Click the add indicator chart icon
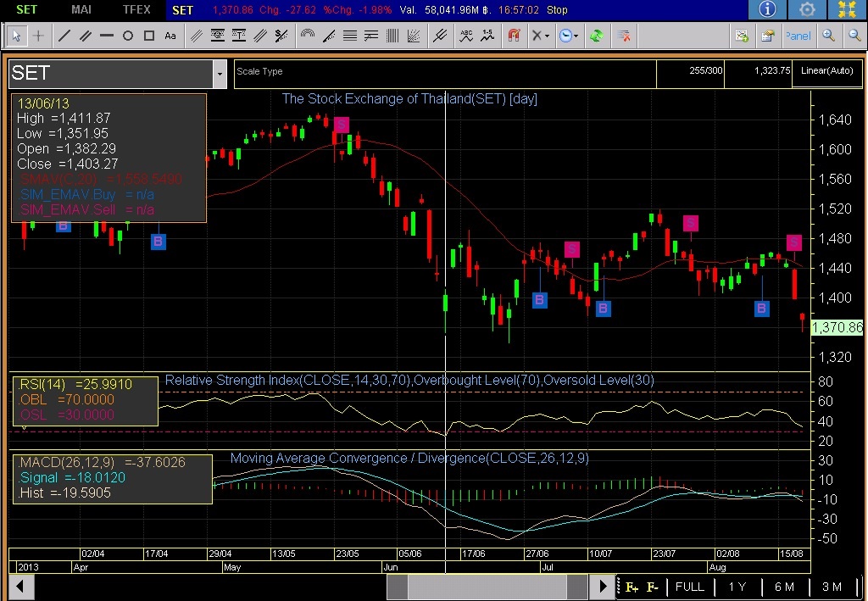868x601 pixels. (x=742, y=36)
